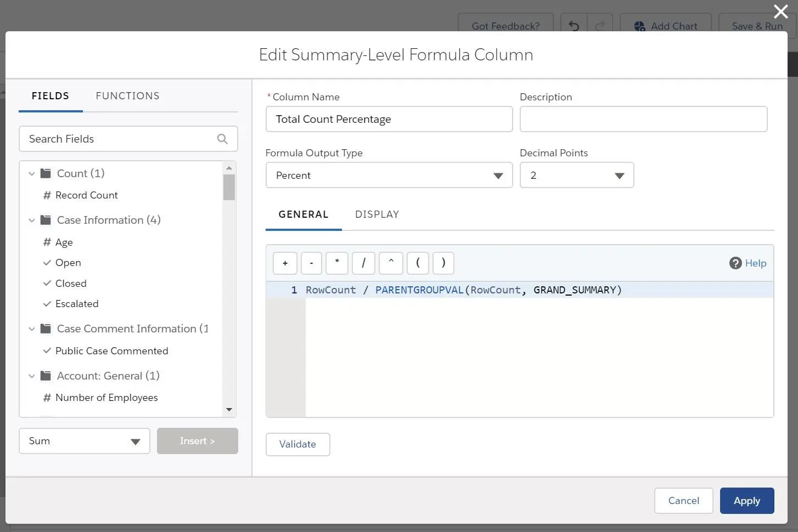This screenshot has height=532, width=798.
Task: Click the Search Fields input
Action: tap(128, 139)
